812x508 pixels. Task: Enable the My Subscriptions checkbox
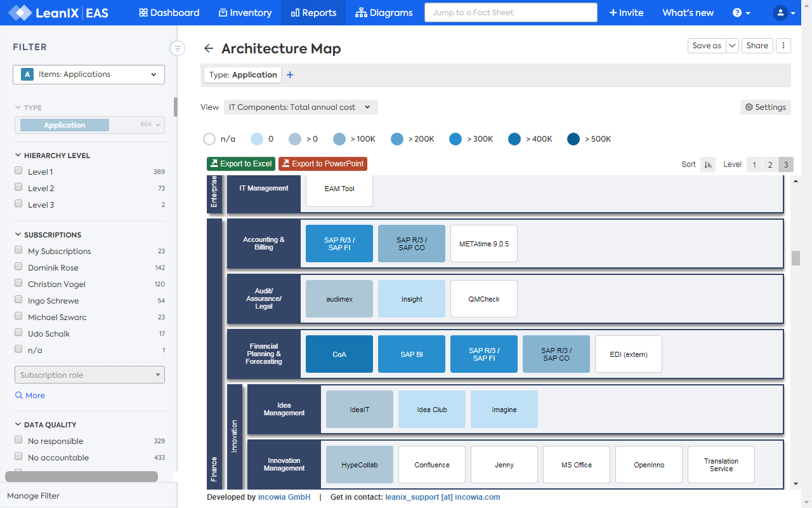18,251
